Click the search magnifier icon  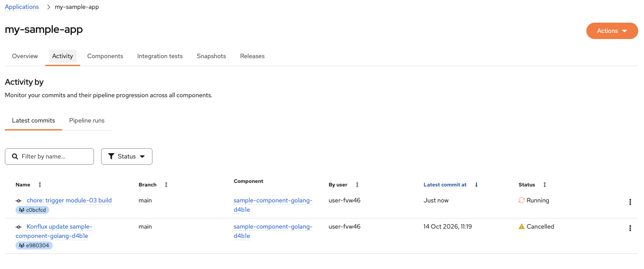coord(16,157)
